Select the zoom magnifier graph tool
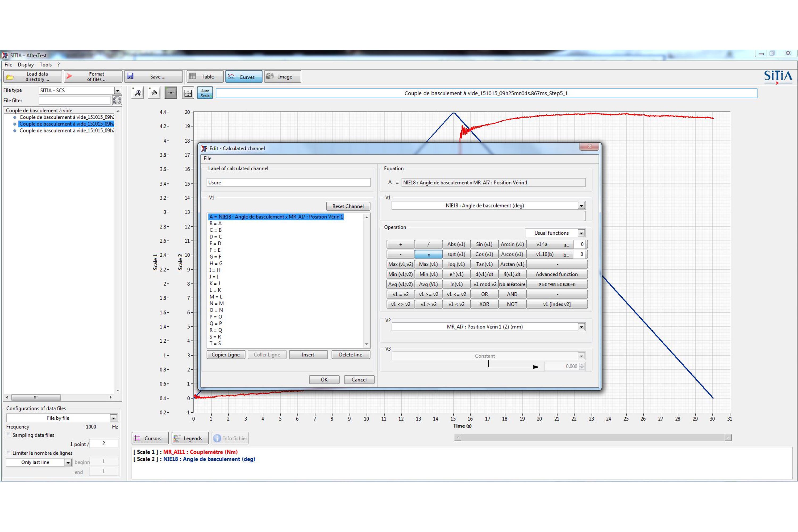The height and width of the screenshot is (532, 798). click(x=138, y=93)
